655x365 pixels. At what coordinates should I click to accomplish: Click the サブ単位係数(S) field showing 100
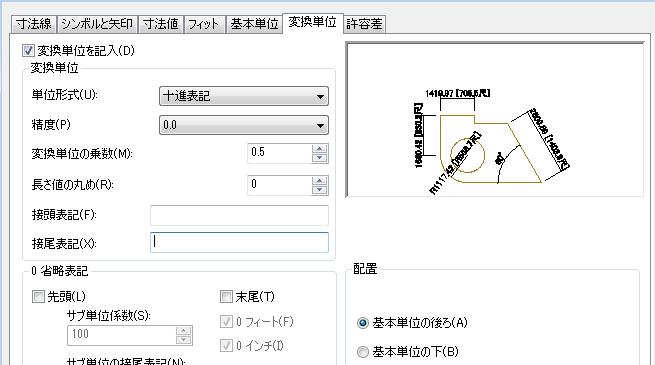point(122,335)
